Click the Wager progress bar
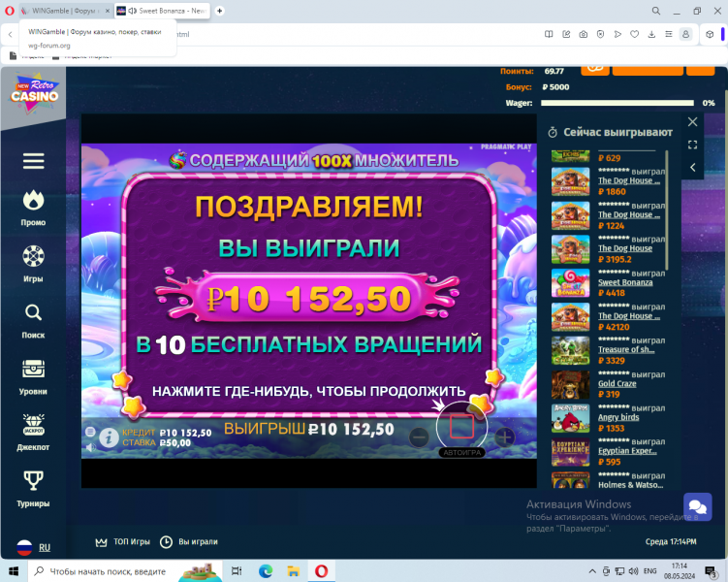728x582 pixels. pyautogui.click(x=617, y=103)
